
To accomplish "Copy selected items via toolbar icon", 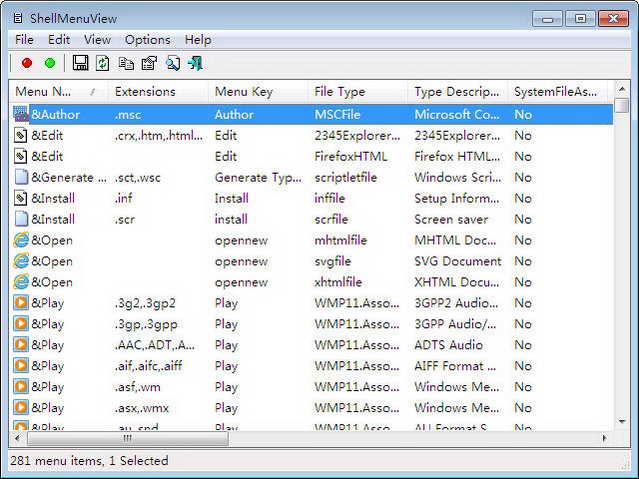I will (126, 63).
